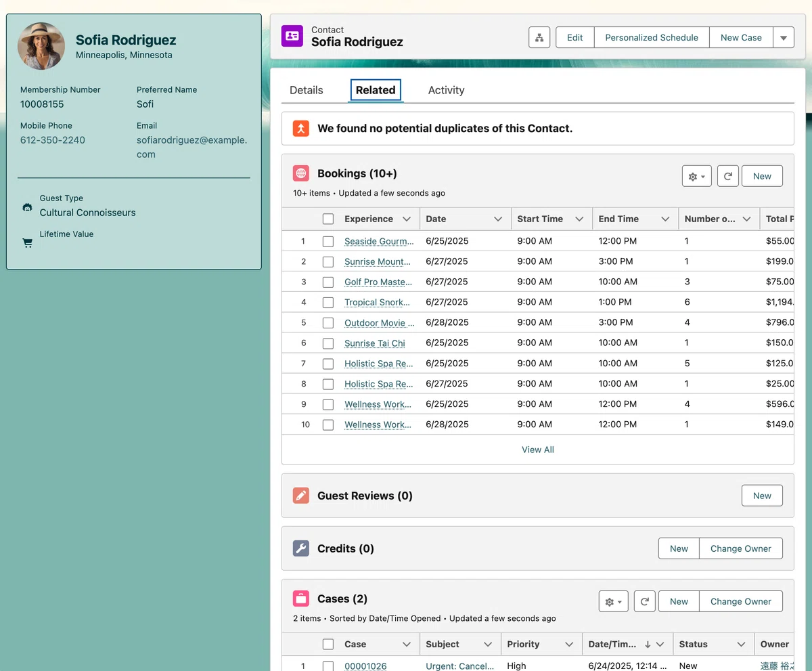
Task: Click the Credits wrench icon
Action: coord(301,548)
